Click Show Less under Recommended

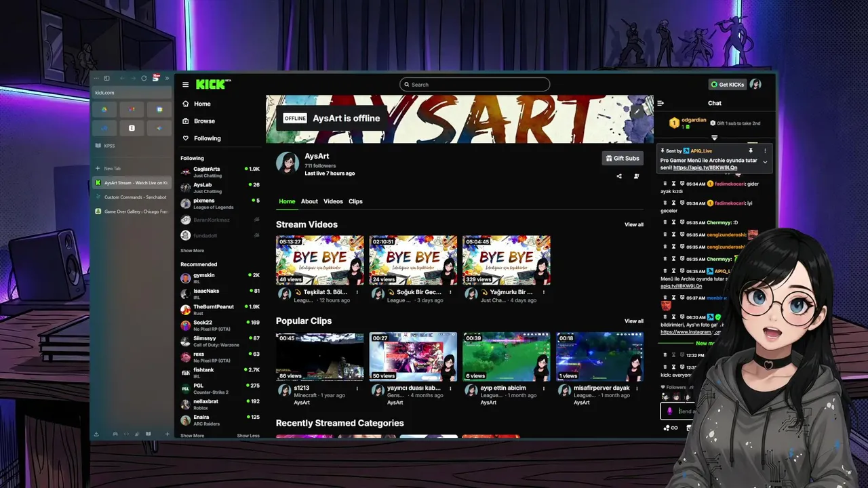248,436
